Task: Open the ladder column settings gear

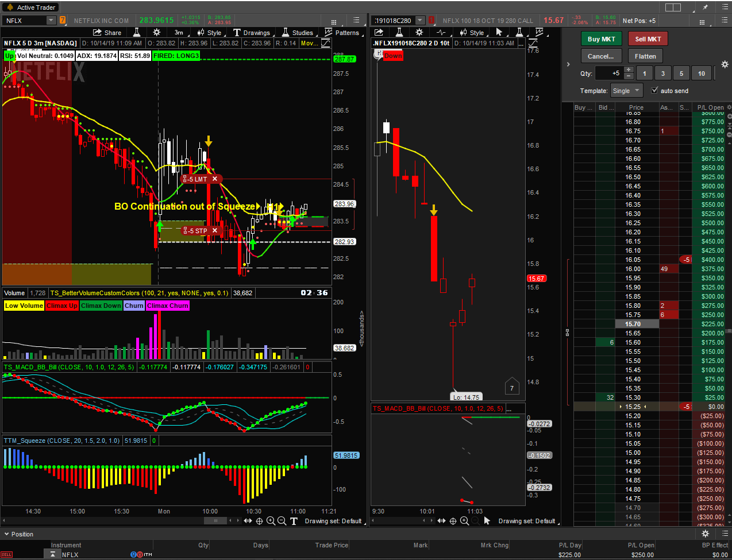Action: 729,107
